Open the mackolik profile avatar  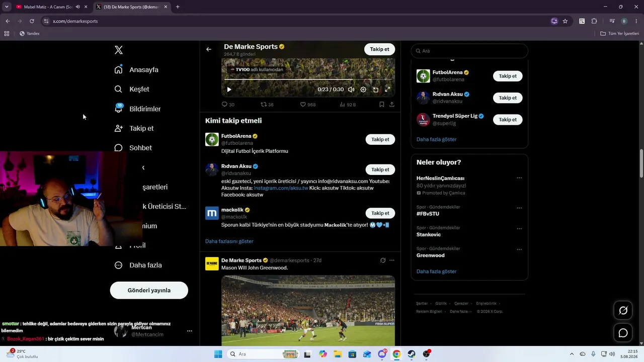[212, 213]
